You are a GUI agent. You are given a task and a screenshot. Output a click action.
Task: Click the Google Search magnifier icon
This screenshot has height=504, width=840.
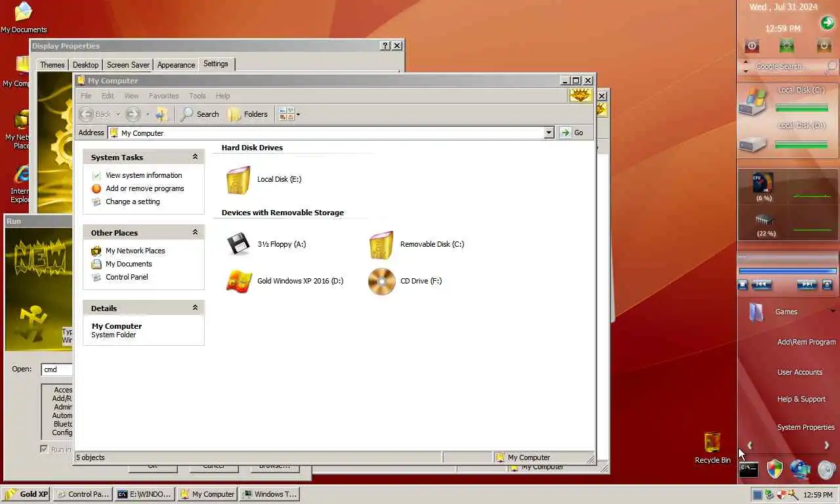[x=831, y=66]
